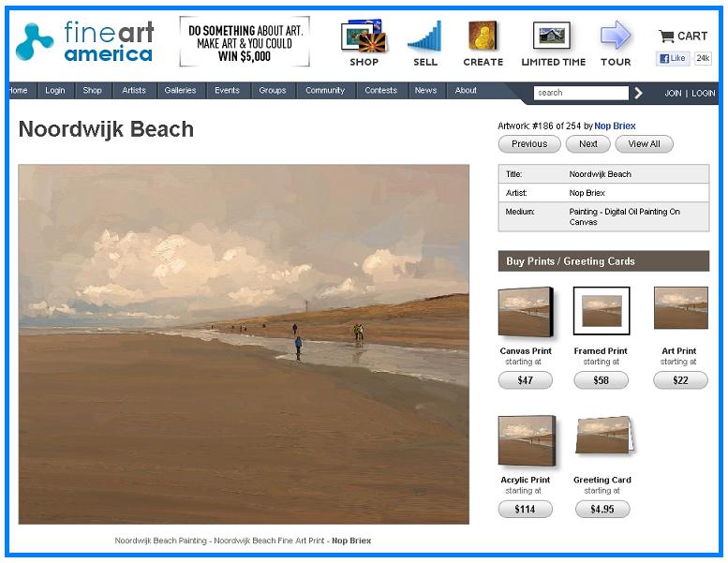The image size is (728, 563).
Task: Select the Limited Time icon
Action: [552, 36]
